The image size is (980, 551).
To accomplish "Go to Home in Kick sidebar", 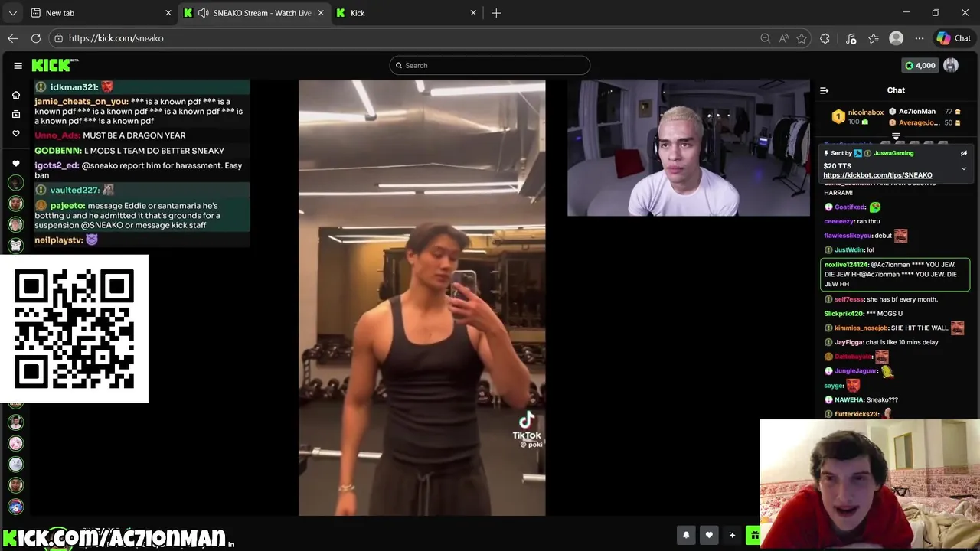I will [x=15, y=95].
